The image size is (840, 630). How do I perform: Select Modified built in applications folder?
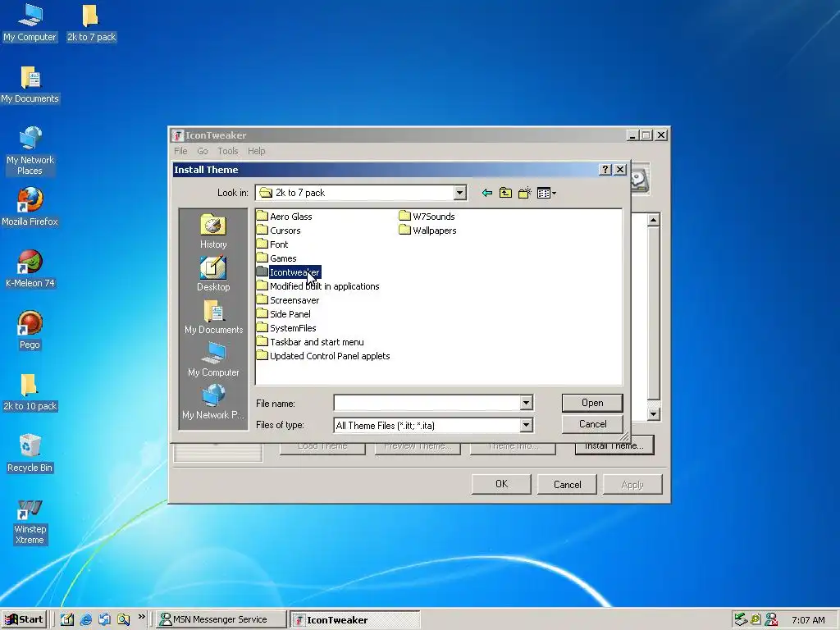click(x=317, y=286)
